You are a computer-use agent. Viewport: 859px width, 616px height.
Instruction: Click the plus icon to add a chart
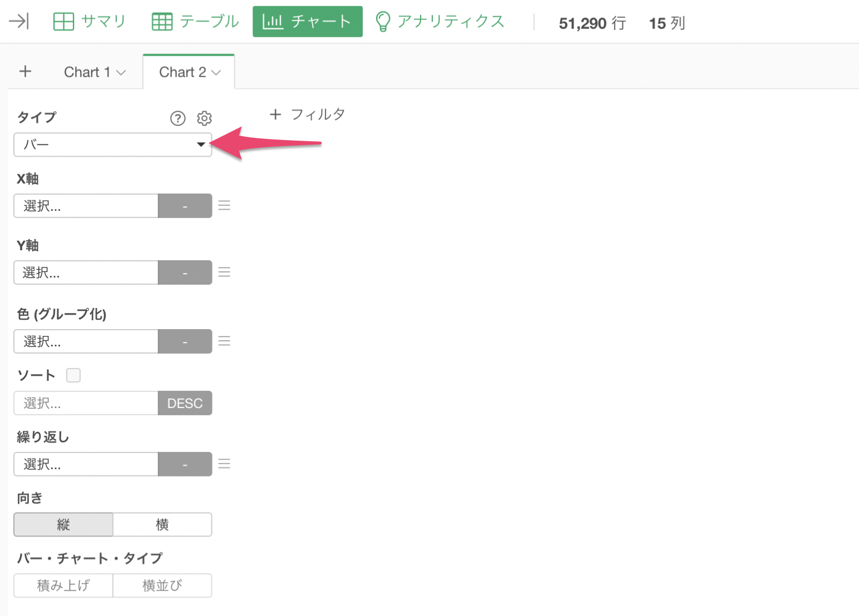click(x=25, y=72)
